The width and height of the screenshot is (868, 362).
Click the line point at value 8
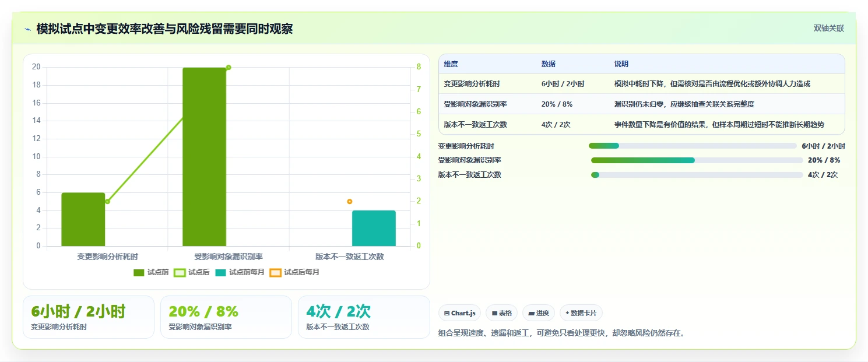[229, 68]
